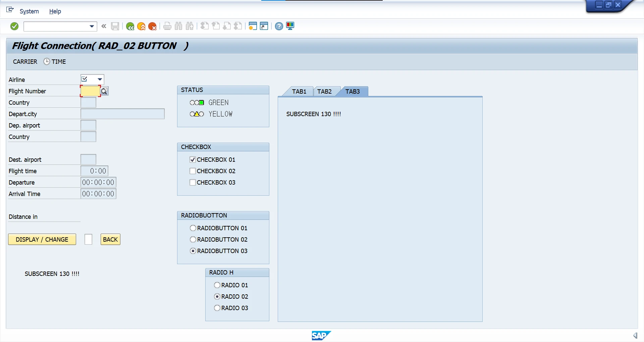Select RADIOBUTTON 01 option
The width and height of the screenshot is (644, 342).
(x=193, y=228)
